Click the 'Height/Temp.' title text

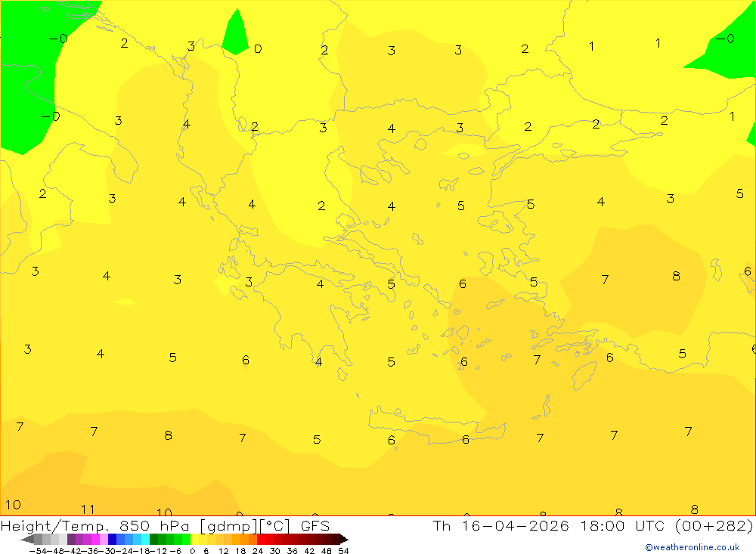pos(54,526)
